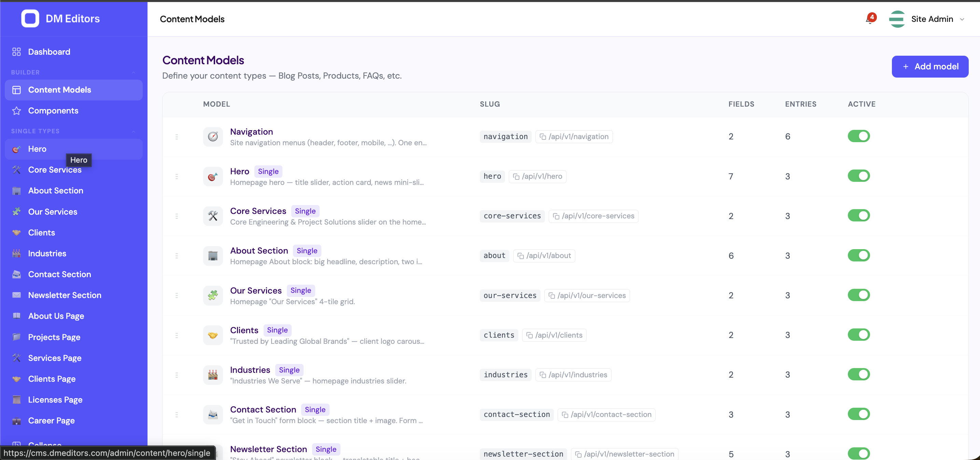The height and width of the screenshot is (460, 980).
Task: Switch off Industries active toggle
Action: [859, 374]
